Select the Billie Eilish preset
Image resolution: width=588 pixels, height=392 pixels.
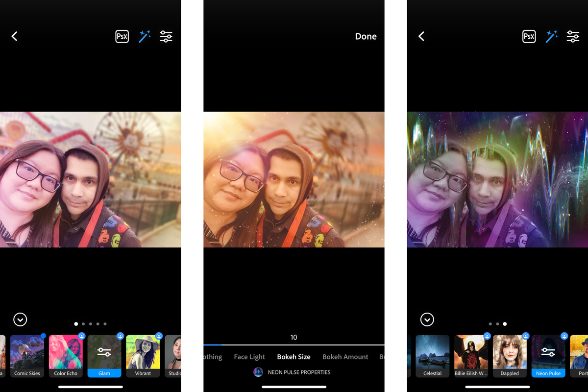(471, 354)
